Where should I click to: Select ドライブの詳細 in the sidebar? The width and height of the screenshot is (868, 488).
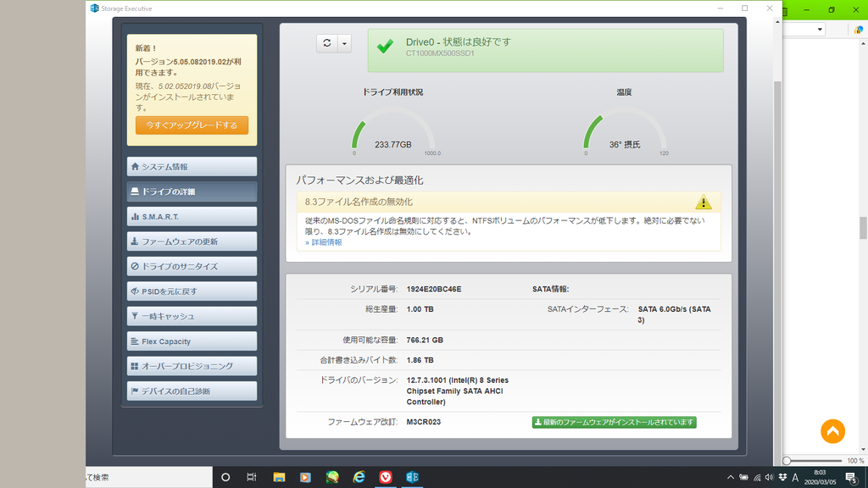coord(192,191)
